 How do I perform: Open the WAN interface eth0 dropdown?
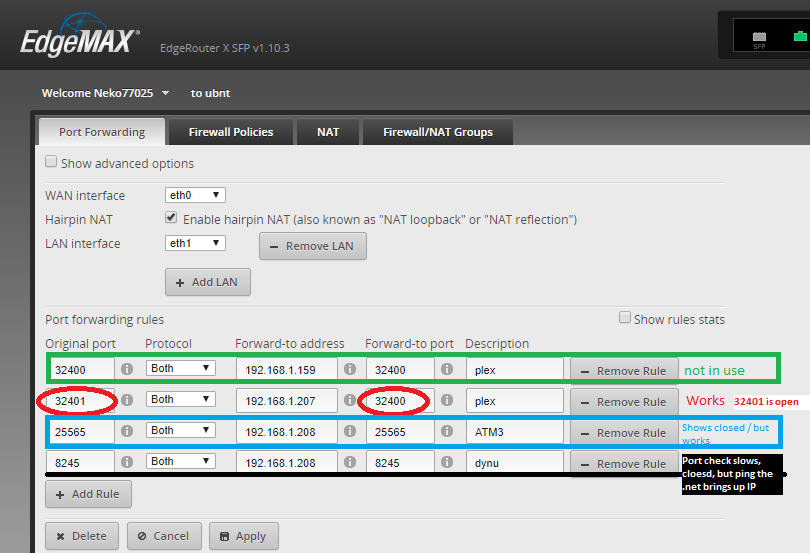point(195,195)
